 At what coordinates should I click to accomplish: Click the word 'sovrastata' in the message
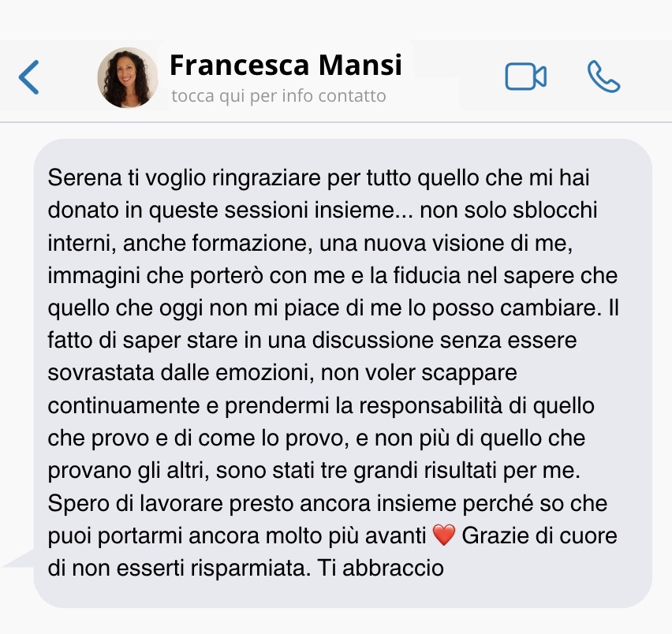101,373
